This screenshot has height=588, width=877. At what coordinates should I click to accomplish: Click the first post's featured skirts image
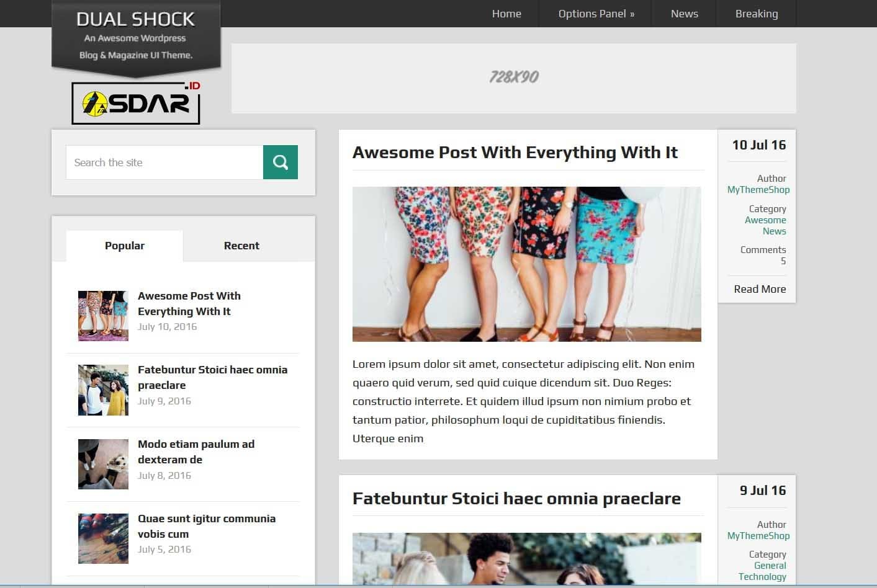[527, 264]
